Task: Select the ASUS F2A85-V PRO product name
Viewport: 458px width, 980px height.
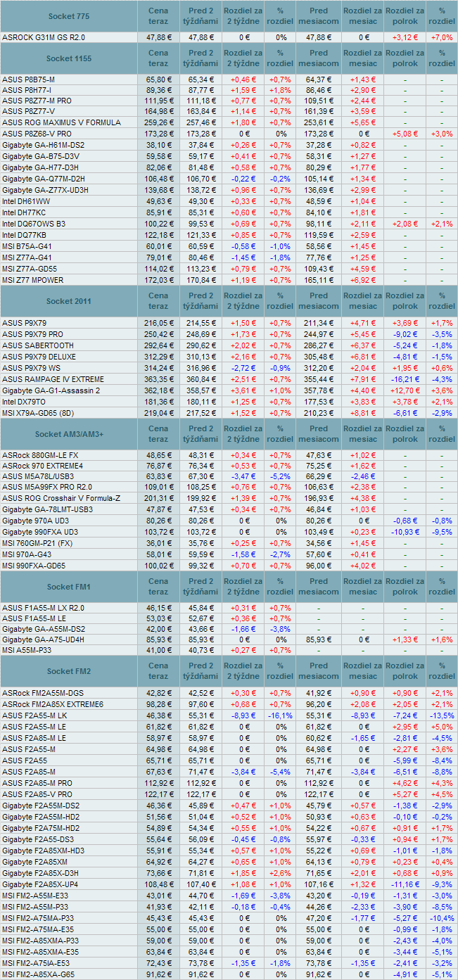Action: (x=37, y=794)
